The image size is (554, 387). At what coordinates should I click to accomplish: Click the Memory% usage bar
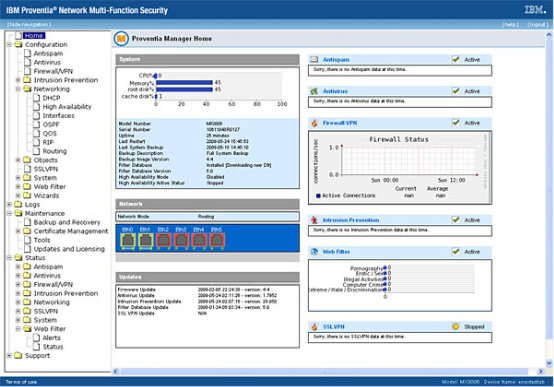[184, 83]
